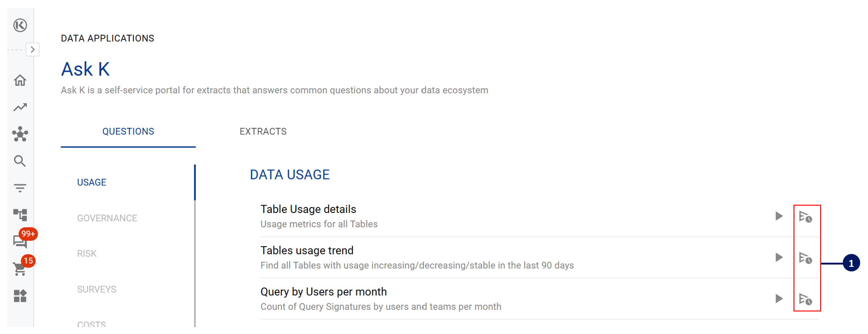Run the Table Usage details question
This screenshot has height=334, width=868.
tap(779, 216)
